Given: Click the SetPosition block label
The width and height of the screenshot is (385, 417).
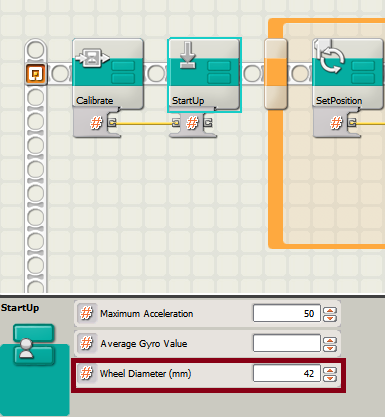Looking at the screenshot, I should (x=339, y=101).
